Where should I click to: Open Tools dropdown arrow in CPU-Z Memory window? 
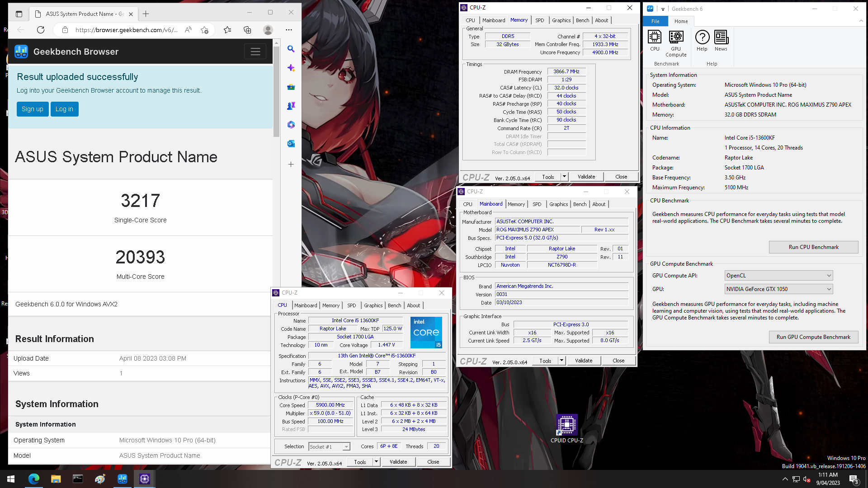click(x=564, y=177)
